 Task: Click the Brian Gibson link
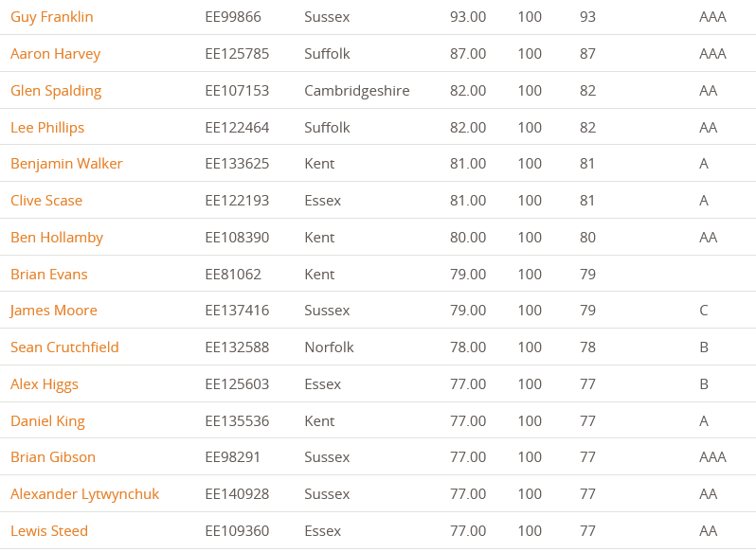click(53, 457)
